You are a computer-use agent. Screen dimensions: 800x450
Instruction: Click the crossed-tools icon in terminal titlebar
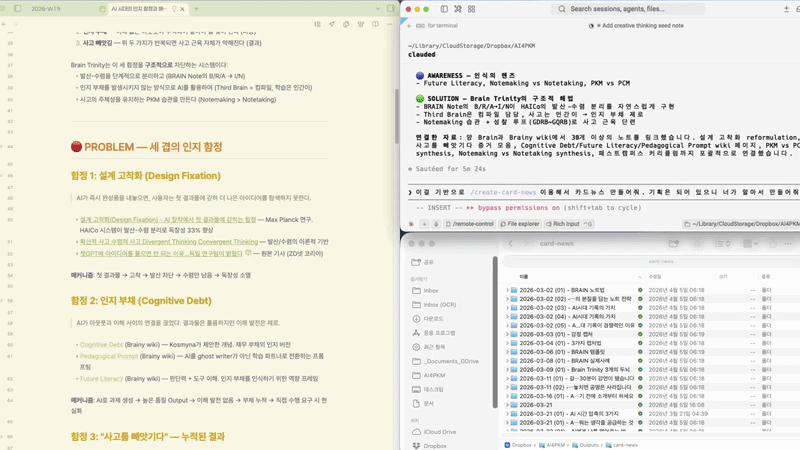(458, 9)
